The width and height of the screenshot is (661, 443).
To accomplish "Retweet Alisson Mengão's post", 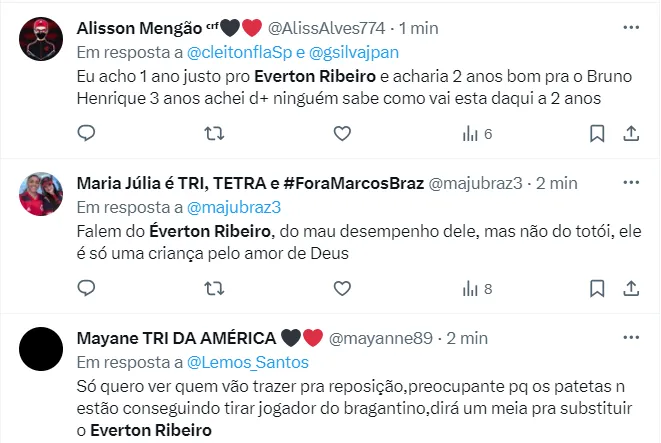I will pyautogui.click(x=214, y=133).
